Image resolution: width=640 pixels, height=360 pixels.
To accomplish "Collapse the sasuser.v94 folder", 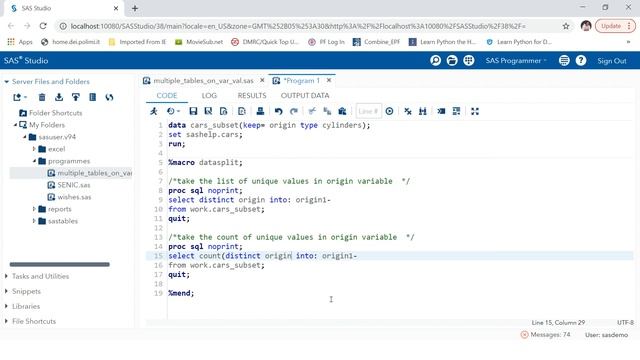I will pyautogui.click(x=24, y=137).
